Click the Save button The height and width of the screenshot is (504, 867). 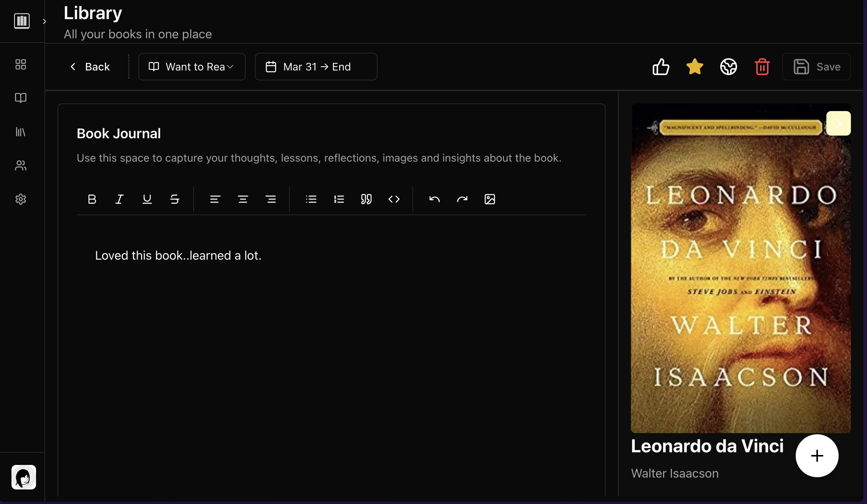pyautogui.click(x=816, y=67)
